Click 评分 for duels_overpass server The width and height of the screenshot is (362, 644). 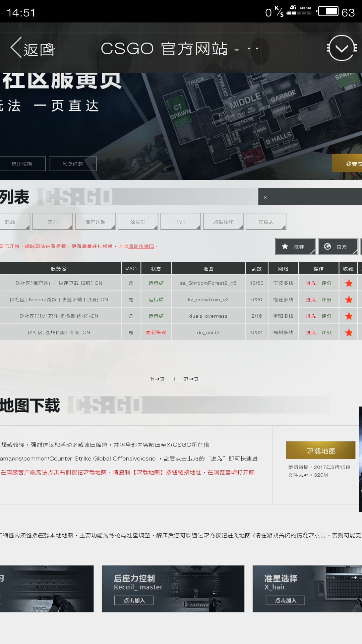point(326,316)
